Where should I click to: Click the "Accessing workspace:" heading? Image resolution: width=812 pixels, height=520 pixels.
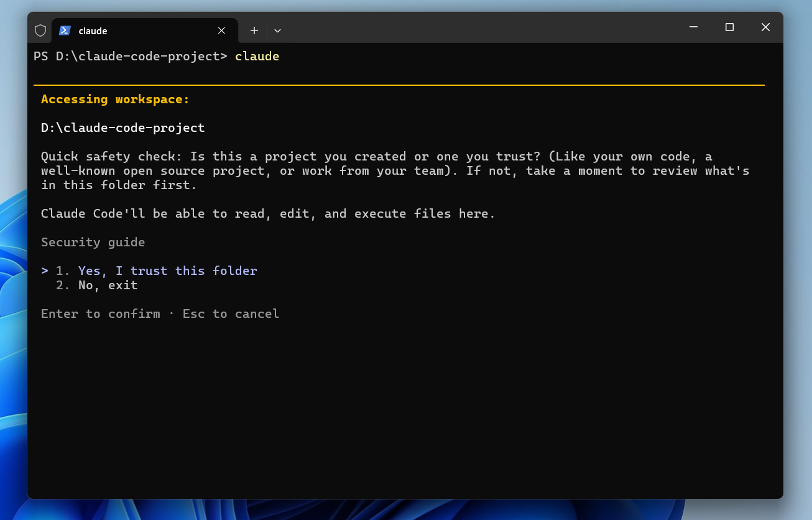click(115, 99)
